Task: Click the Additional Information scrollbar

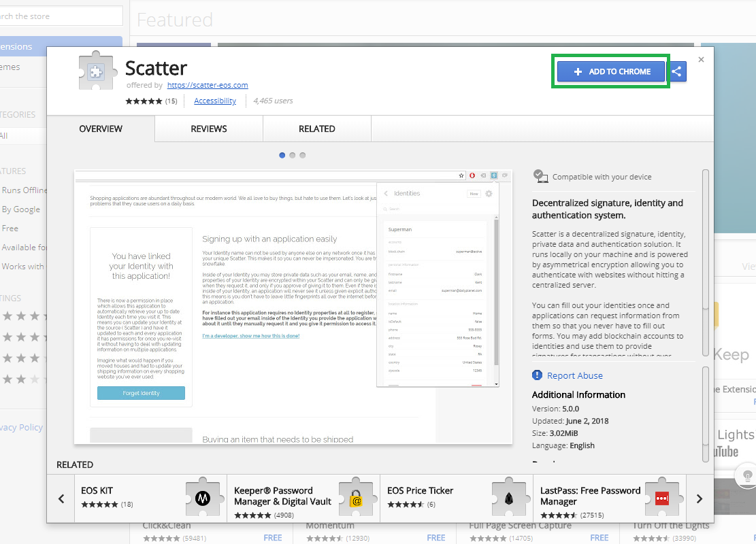Action: (706, 414)
